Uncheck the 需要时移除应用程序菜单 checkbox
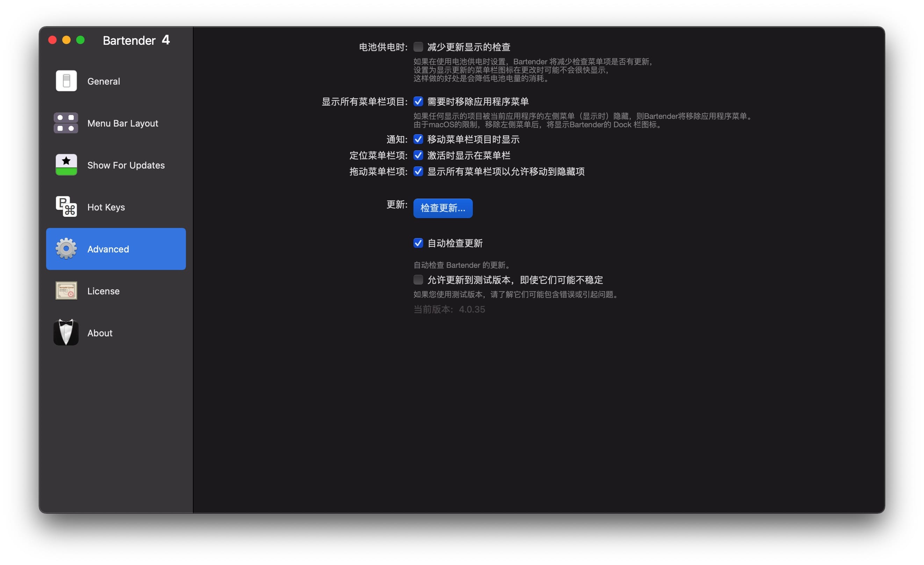The image size is (924, 565). click(418, 101)
